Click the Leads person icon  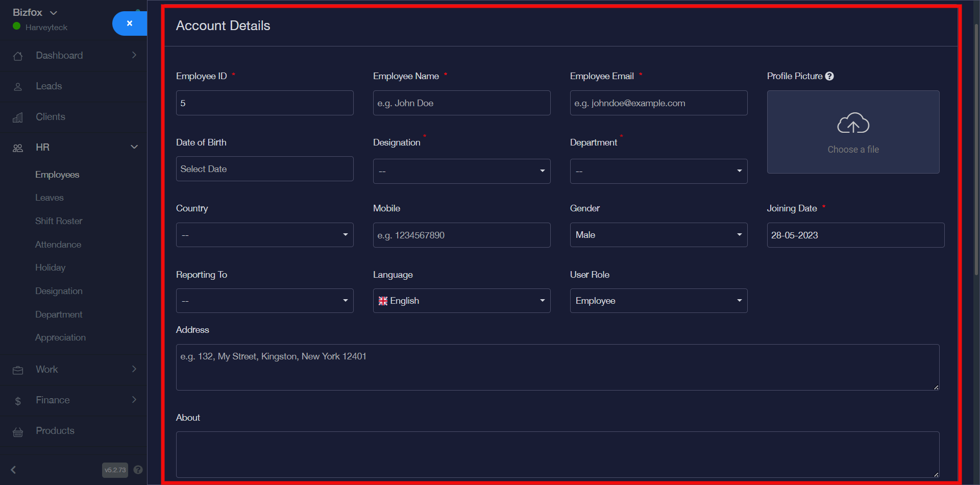[18, 87]
